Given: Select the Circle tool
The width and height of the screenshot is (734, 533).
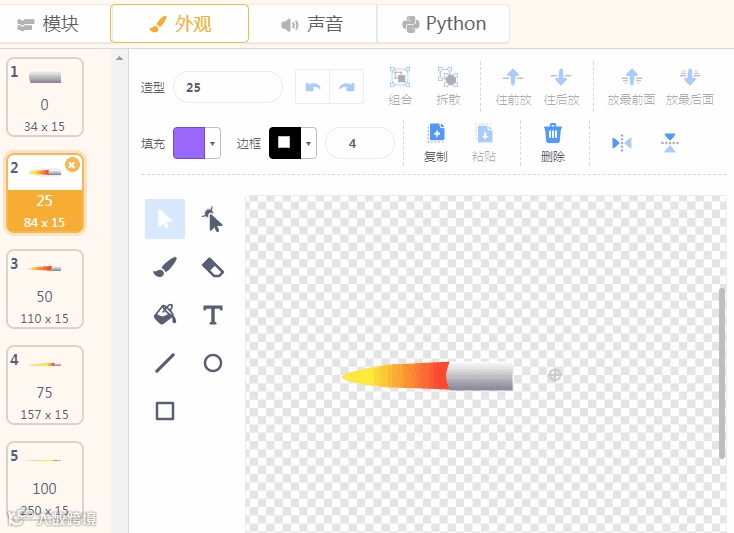Looking at the screenshot, I should click(213, 363).
